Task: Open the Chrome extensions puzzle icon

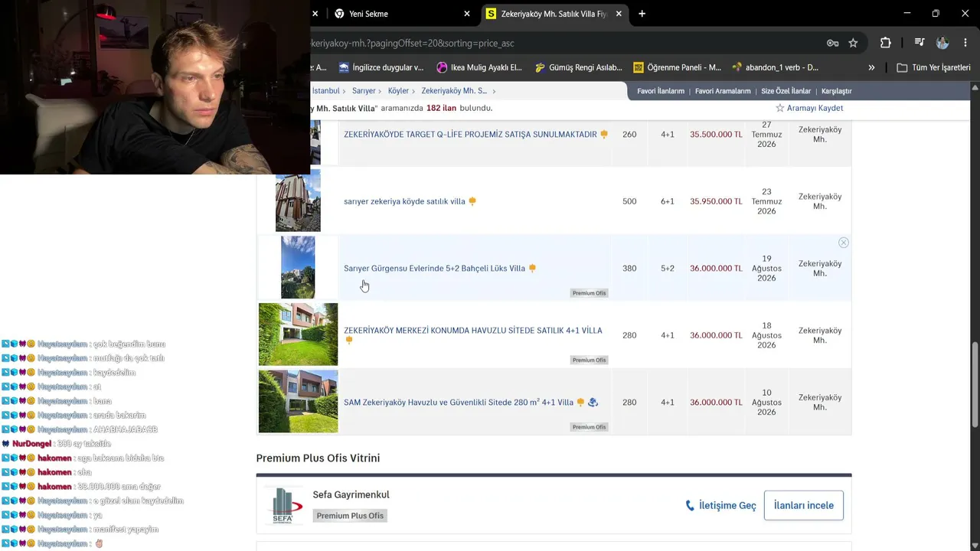Action: (x=886, y=43)
